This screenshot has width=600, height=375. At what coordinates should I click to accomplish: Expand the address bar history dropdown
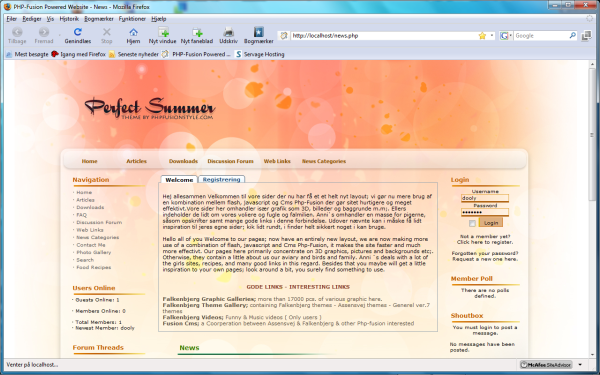[x=492, y=36]
